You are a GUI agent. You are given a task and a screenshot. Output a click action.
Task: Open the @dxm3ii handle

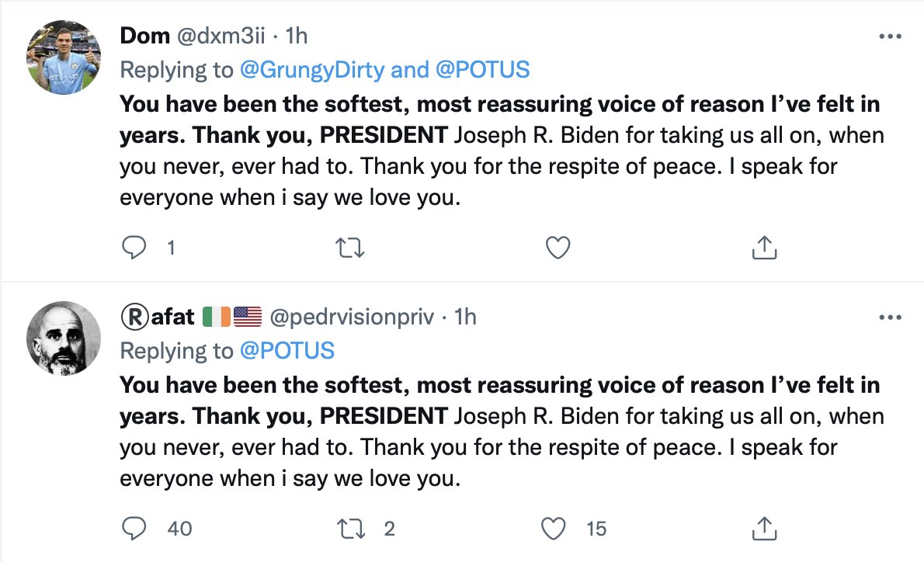click(221, 36)
